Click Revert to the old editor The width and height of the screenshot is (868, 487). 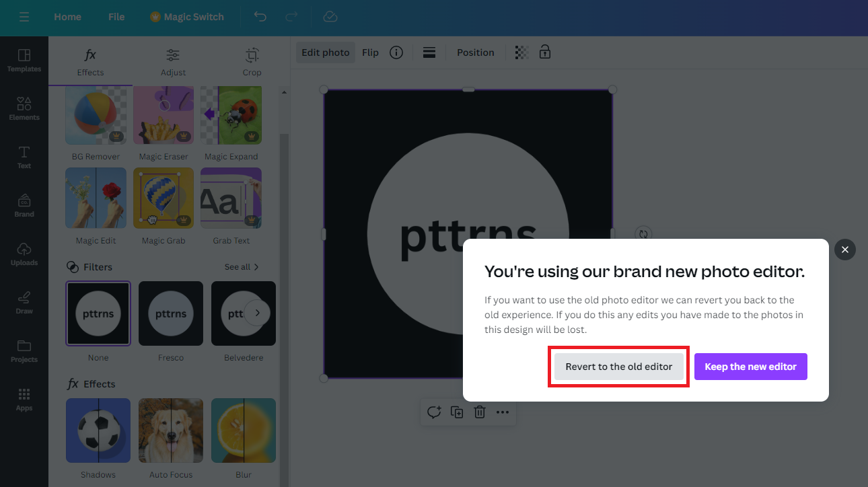(x=619, y=367)
